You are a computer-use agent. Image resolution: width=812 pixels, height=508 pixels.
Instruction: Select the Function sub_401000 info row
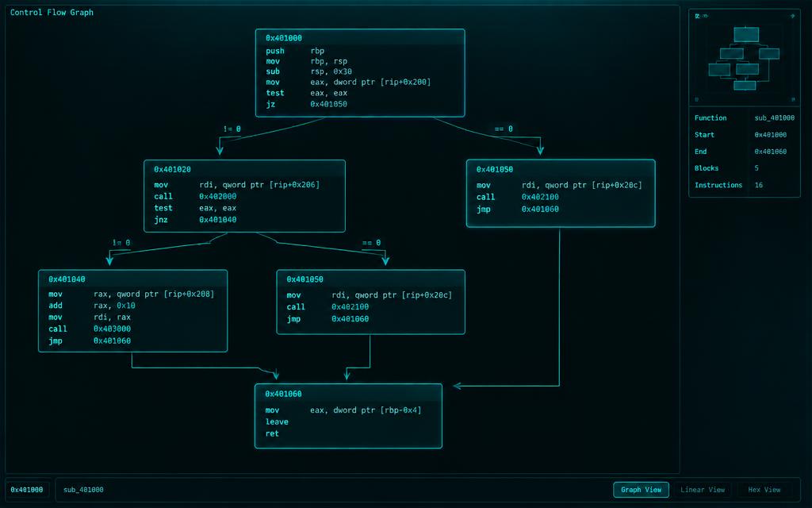(x=744, y=117)
